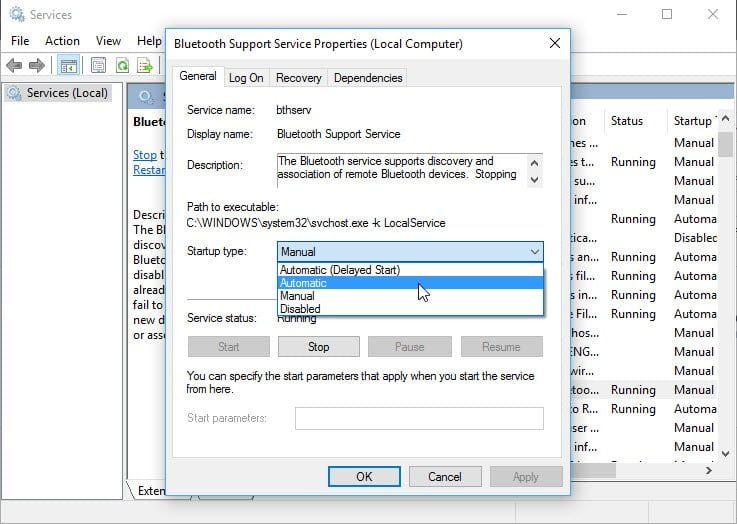737x524 pixels.
Task: Click the Back arrow in Services toolbar
Action: 15,65
